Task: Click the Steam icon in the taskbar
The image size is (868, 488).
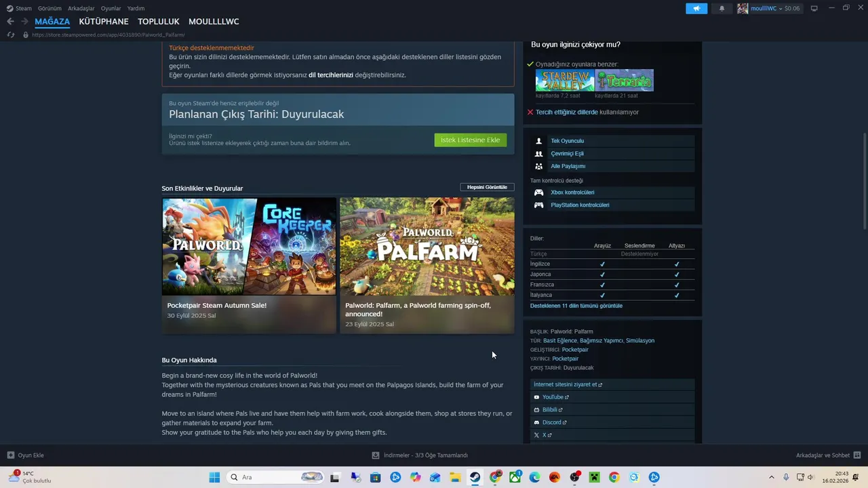Action: point(475,477)
